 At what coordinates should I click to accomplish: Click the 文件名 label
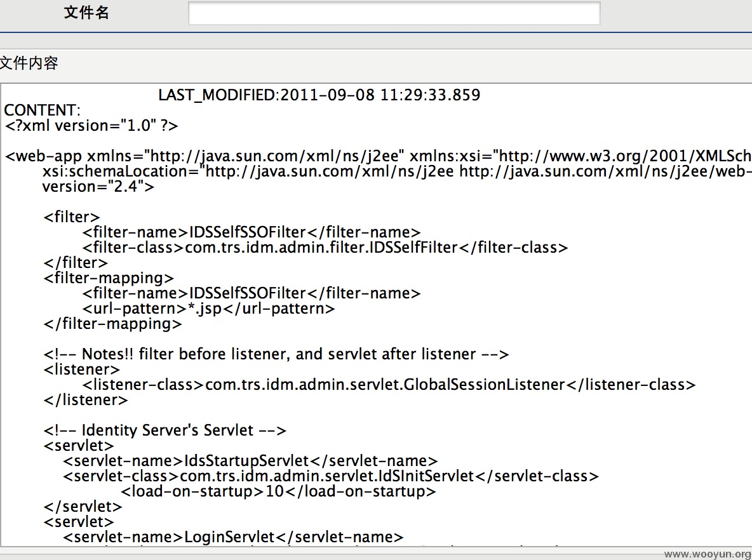pyautogui.click(x=87, y=13)
